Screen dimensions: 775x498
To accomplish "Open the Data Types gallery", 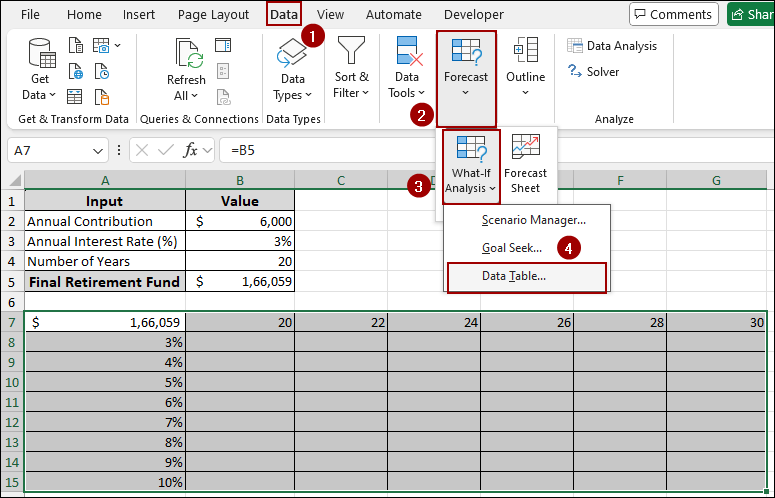I will (292, 70).
